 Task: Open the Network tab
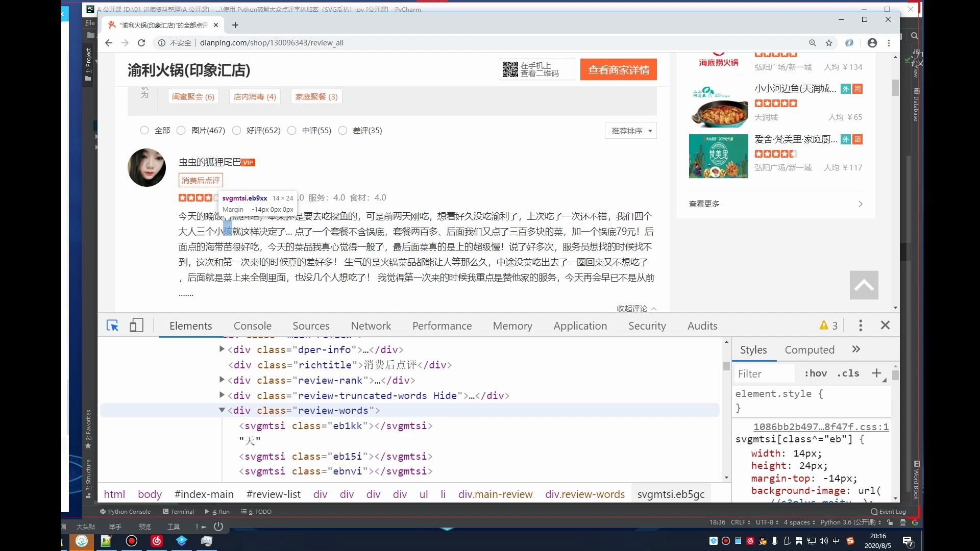(x=371, y=326)
